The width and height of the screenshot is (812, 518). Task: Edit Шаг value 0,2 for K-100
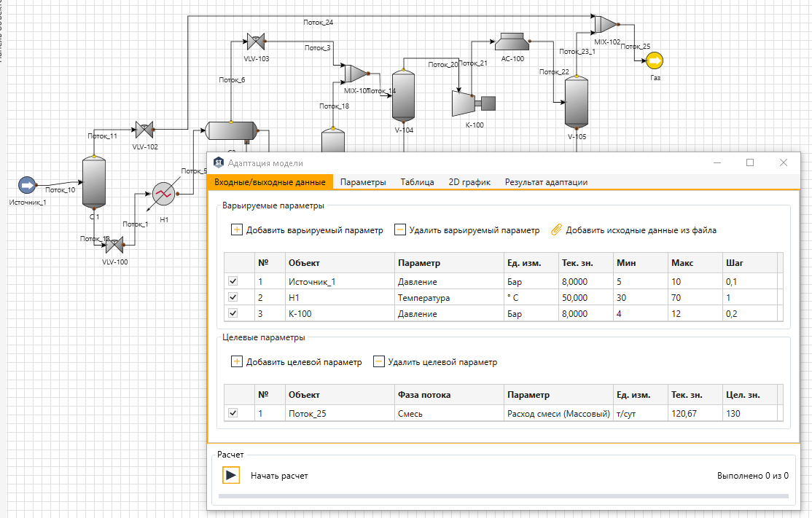pos(750,313)
